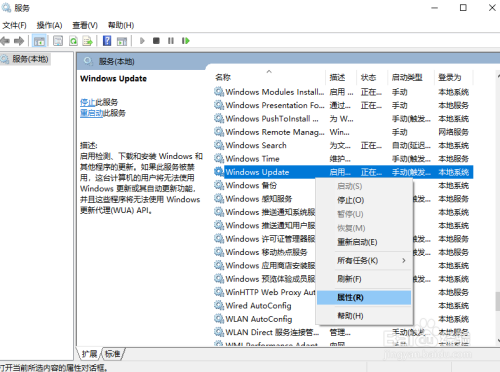
Task: Open the 文件(F) menu
Action: click(14, 25)
